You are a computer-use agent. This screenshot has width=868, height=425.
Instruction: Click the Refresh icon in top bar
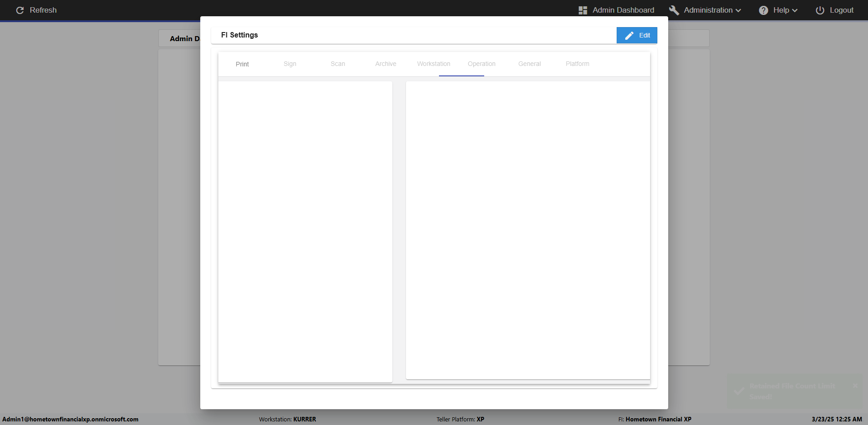[20, 10]
